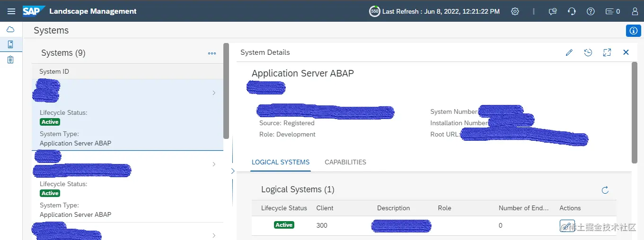Image resolution: width=644 pixels, height=240 pixels.
Task: Switch to the CAPABILITIES tab
Action: [x=345, y=162]
